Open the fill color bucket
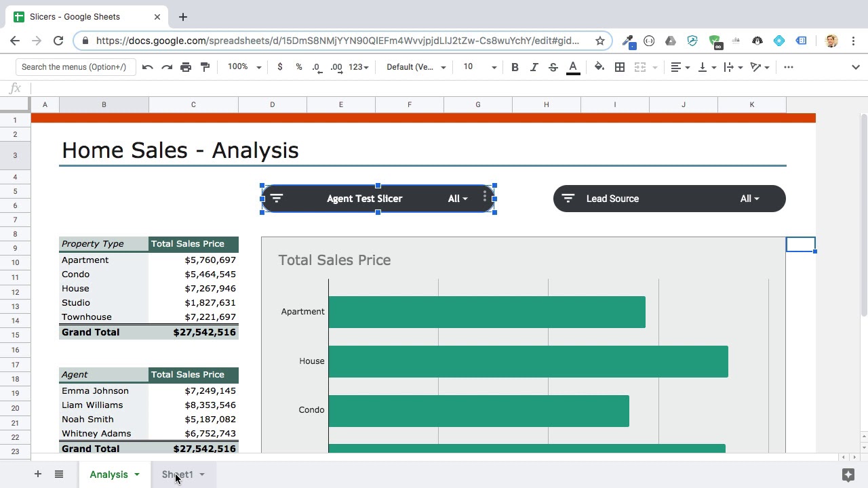This screenshot has height=488, width=868. point(599,67)
